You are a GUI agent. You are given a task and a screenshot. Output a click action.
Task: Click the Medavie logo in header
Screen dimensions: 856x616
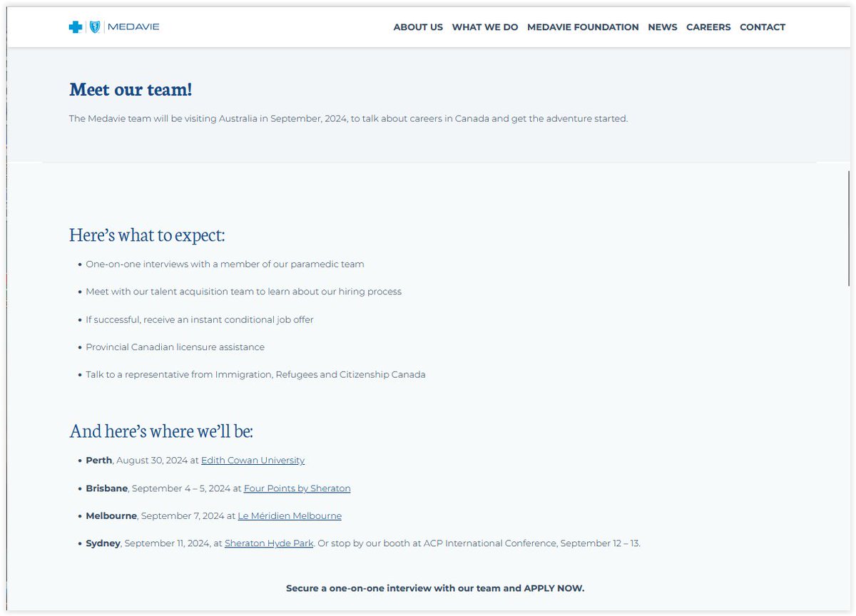(x=114, y=27)
